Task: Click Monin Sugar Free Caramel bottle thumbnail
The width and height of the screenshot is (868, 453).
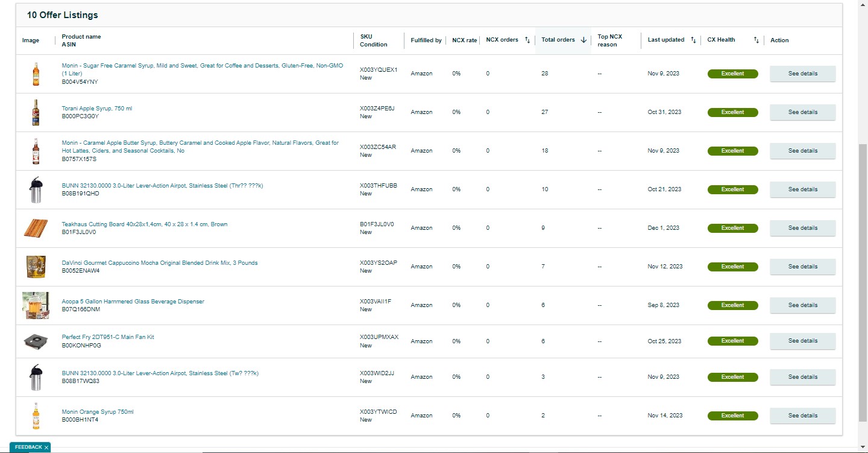Action: pyautogui.click(x=36, y=74)
